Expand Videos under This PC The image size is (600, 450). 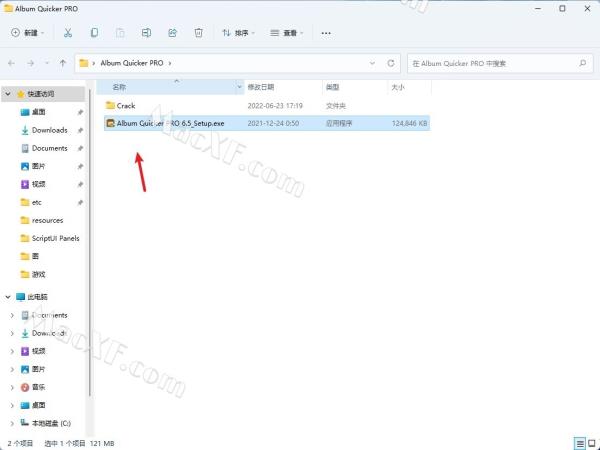12,351
